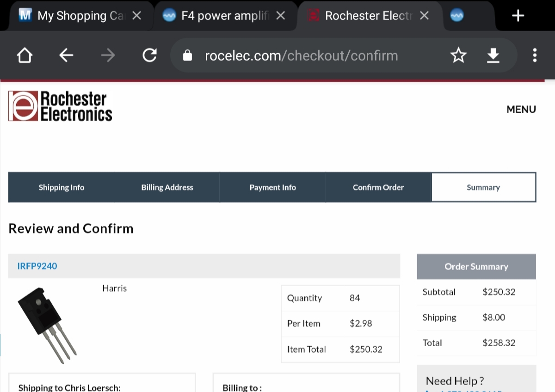Click the Harris manufacturer text
The width and height of the screenshot is (555, 392).
(114, 288)
